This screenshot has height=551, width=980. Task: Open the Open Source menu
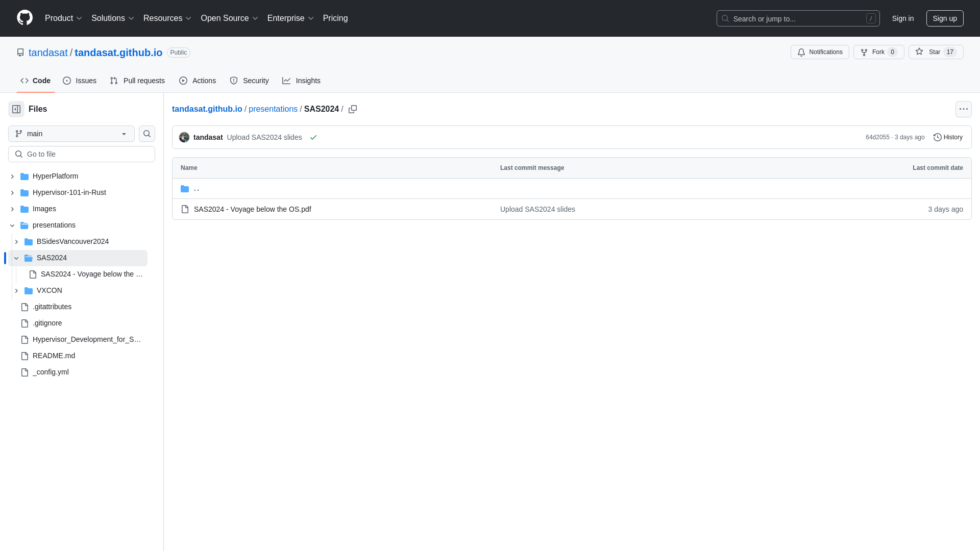tap(230, 18)
